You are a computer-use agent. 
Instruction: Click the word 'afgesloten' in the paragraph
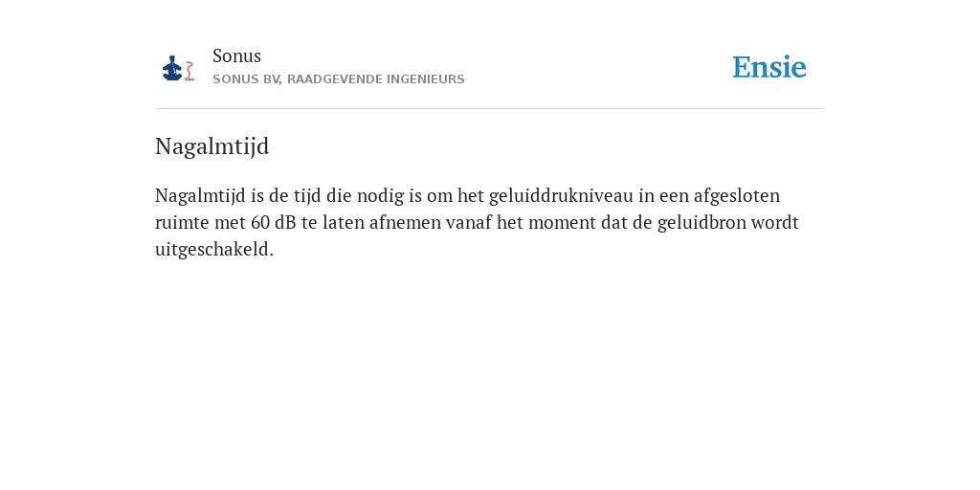click(x=737, y=196)
